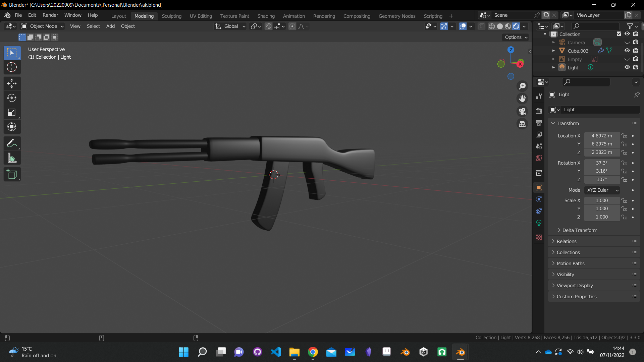Switch perspective/orthographic with grid icon

point(522,124)
